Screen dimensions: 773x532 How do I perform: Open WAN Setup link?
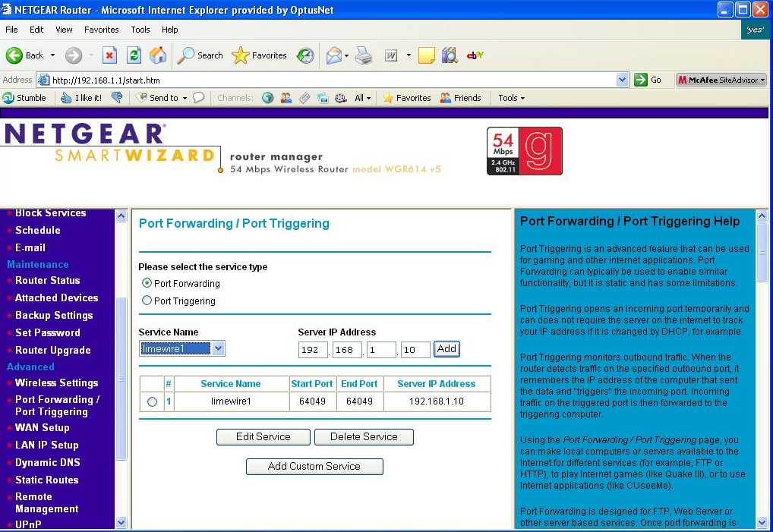(42, 427)
